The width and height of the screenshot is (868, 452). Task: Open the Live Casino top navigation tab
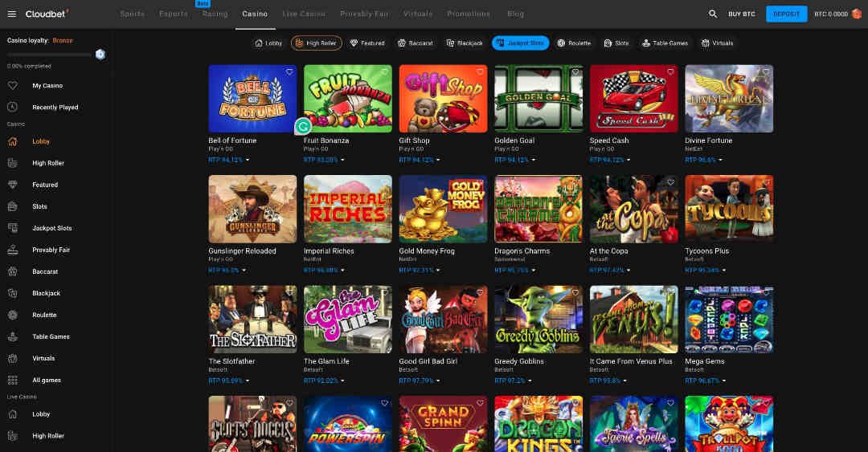(x=304, y=14)
